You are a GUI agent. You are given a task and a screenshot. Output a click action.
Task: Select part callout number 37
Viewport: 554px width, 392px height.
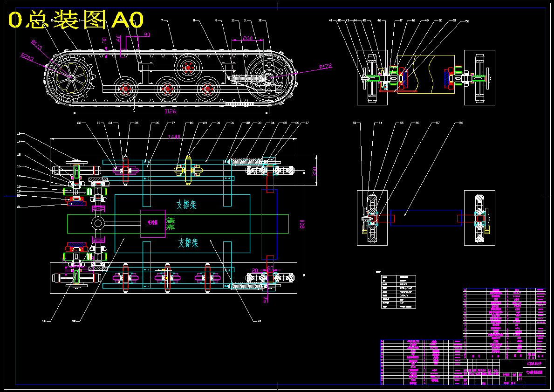[307, 123]
